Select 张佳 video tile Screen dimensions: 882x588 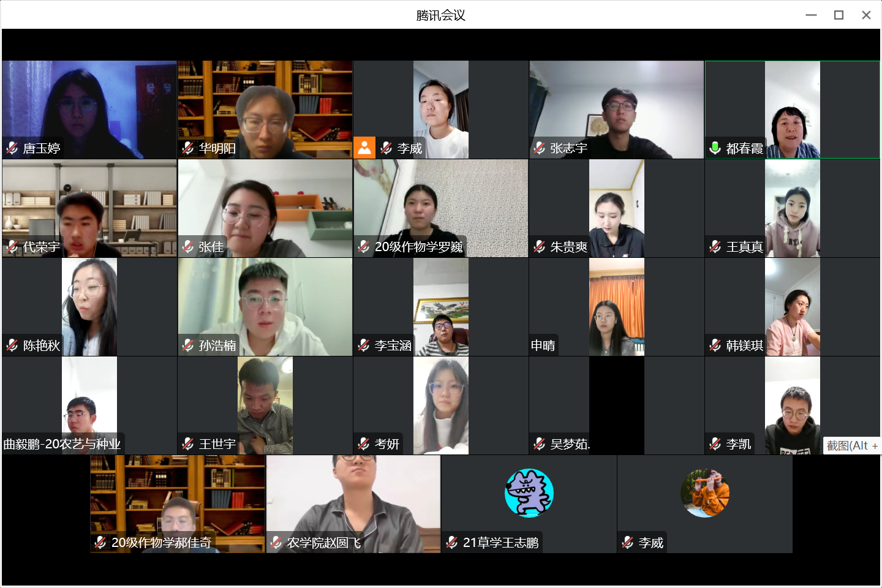(x=265, y=208)
